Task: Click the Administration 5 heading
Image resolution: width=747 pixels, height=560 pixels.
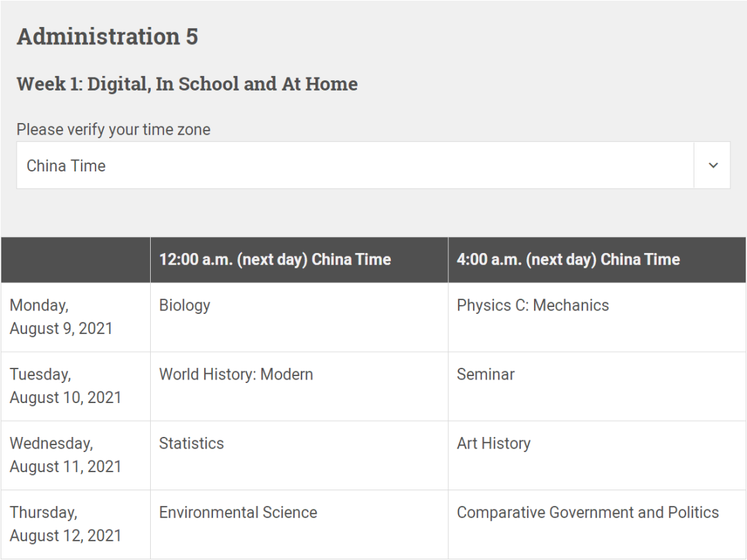Action: (107, 37)
